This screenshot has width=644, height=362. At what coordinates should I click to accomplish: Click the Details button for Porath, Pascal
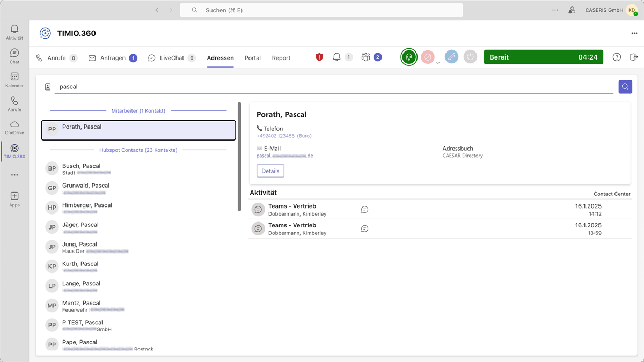pyautogui.click(x=270, y=171)
